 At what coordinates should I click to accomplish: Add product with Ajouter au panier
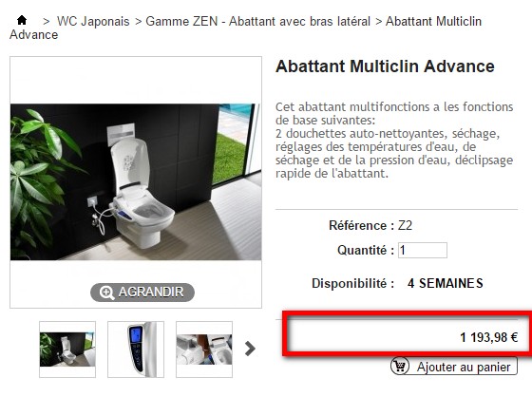(454, 367)
